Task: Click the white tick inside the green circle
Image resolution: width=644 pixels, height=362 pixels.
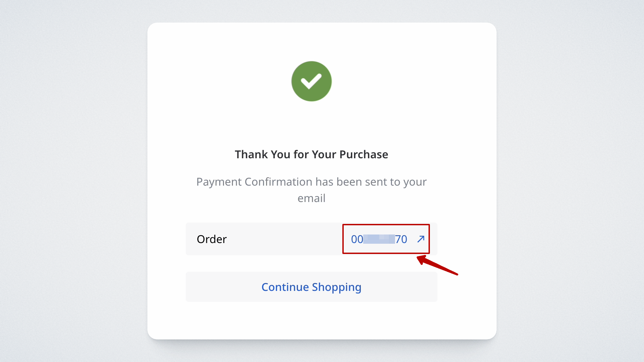Action: [311, 81]
